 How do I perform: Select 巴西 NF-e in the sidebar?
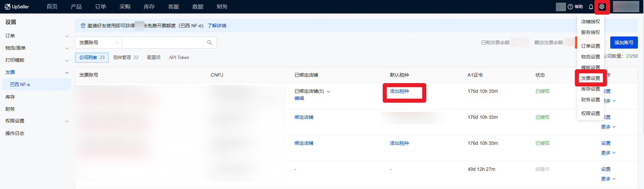point(36,84)
